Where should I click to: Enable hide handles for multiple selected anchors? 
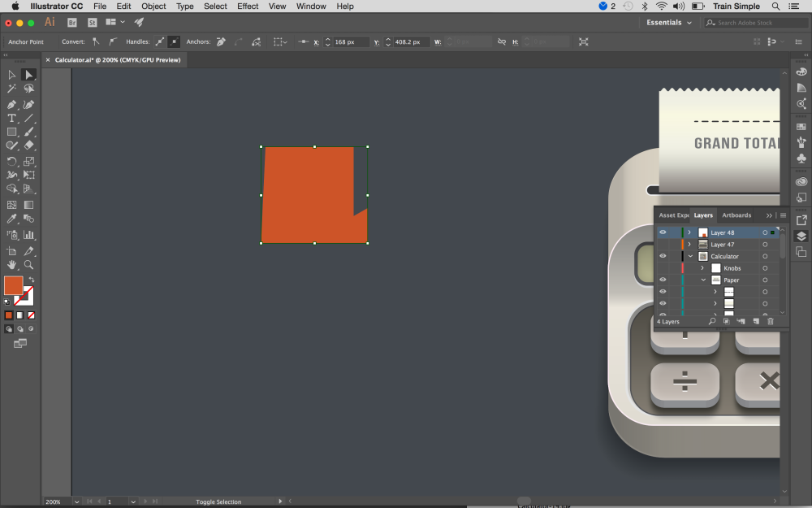coord(174,42)
